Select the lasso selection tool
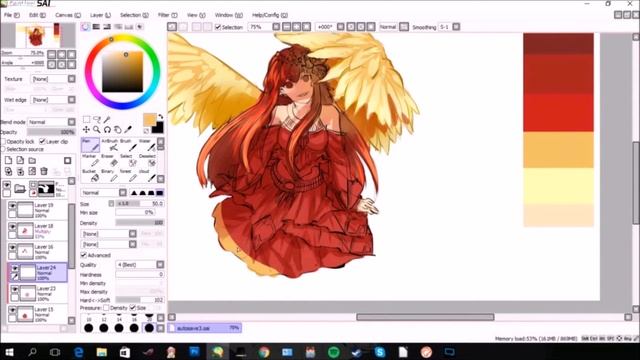 coord(97,119)
